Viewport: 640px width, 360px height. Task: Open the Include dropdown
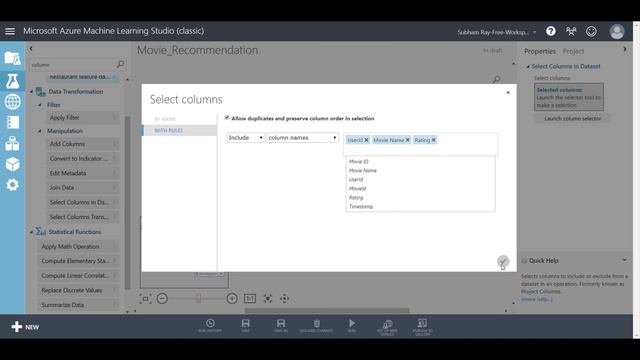245,138
